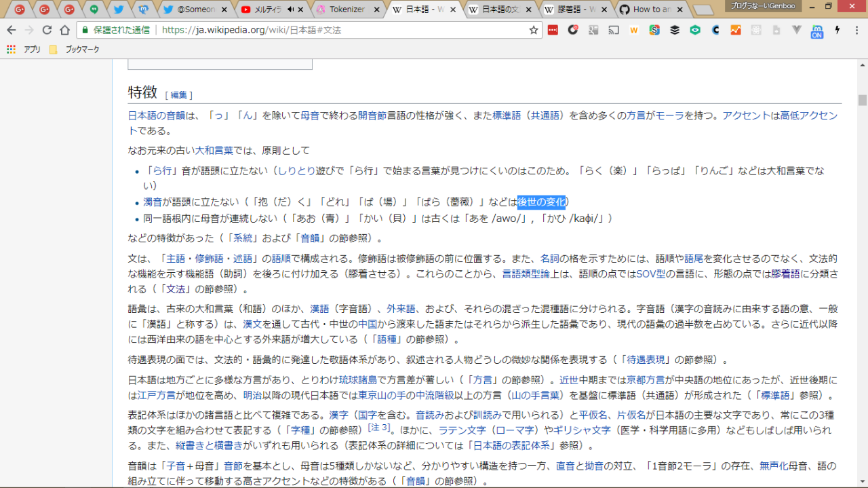Screen dimensions: 868x488
Task: Open the Cast extension icon
Action: click(x=614, y=30)
